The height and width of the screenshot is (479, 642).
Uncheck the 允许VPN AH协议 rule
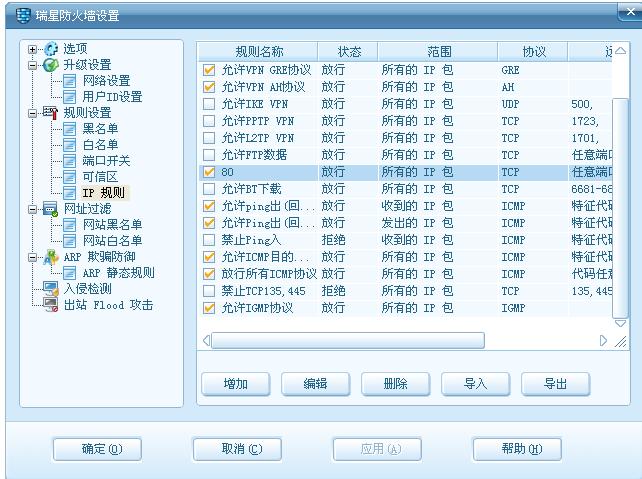tap(209, 87)
